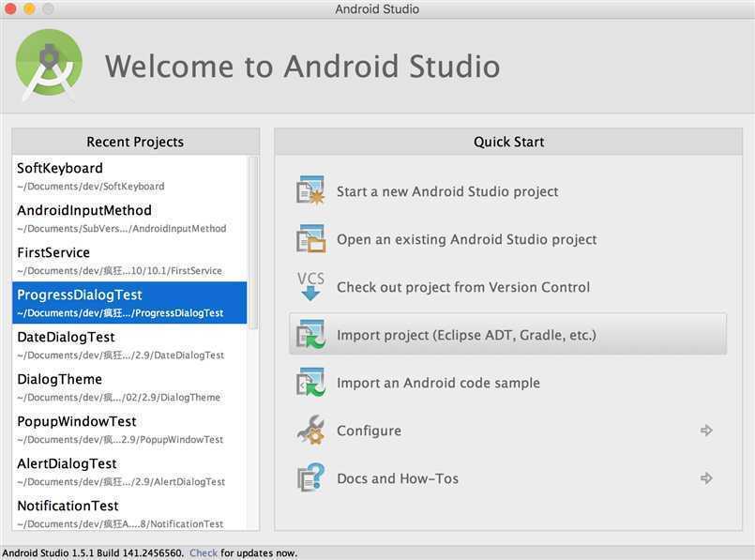Click the Recent Projects panel header
Image resolution: width=755 pixels, height=560 pixels.
135,142
